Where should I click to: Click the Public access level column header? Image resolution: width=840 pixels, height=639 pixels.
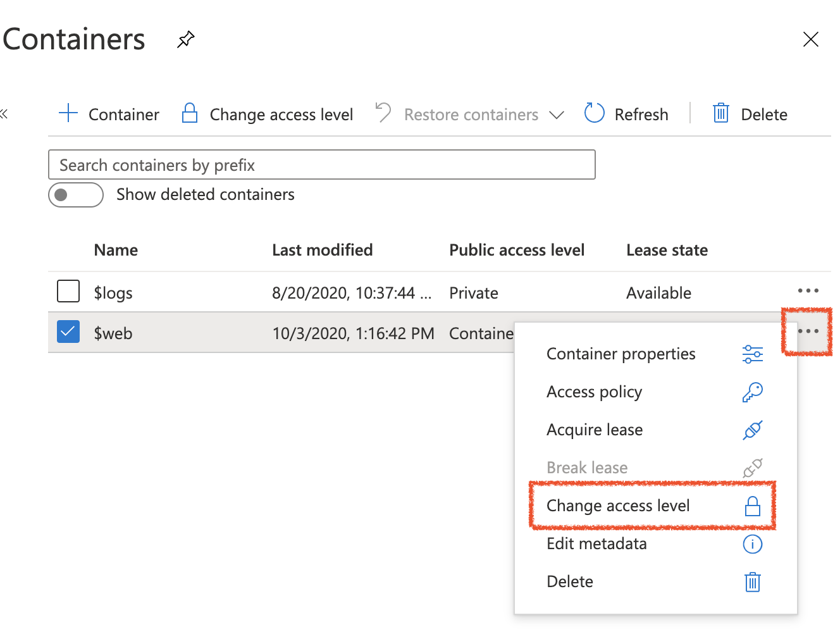[x=517, y=250]
